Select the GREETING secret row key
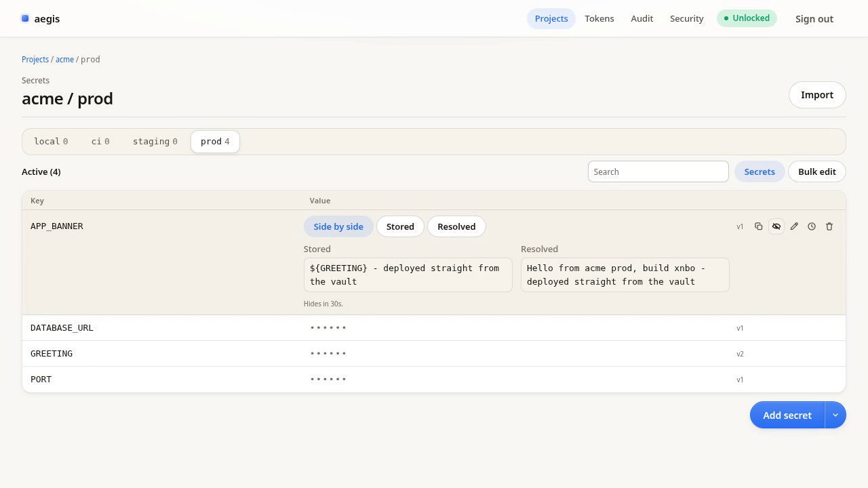 [x=52, y=354]
